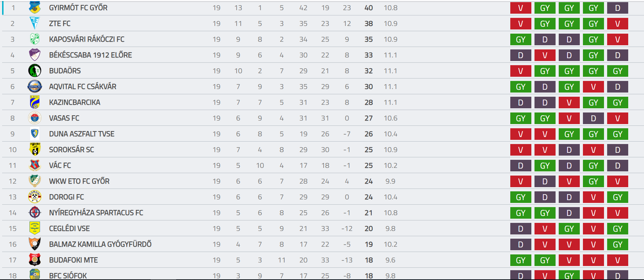Select Kaposvári Rákóczi's first green GY badge
644x280 pixels.
pyautogui.click(x=520, y=39)
